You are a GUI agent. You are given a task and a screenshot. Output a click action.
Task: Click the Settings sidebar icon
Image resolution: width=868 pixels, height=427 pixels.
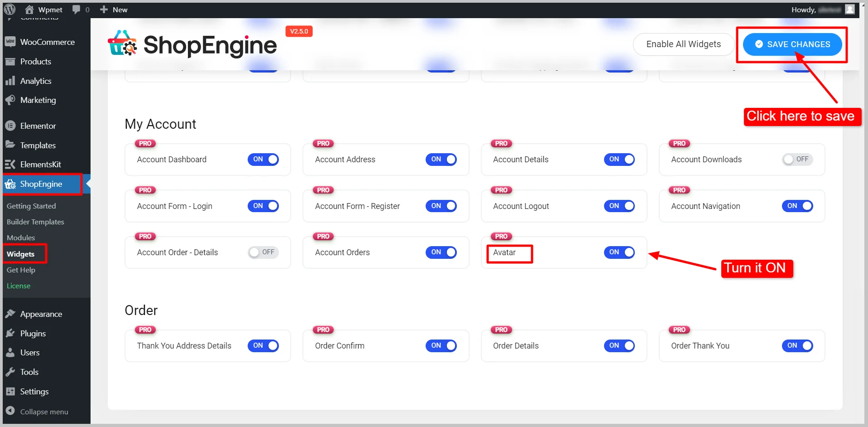pyautogui.click(x=10, y=391)
